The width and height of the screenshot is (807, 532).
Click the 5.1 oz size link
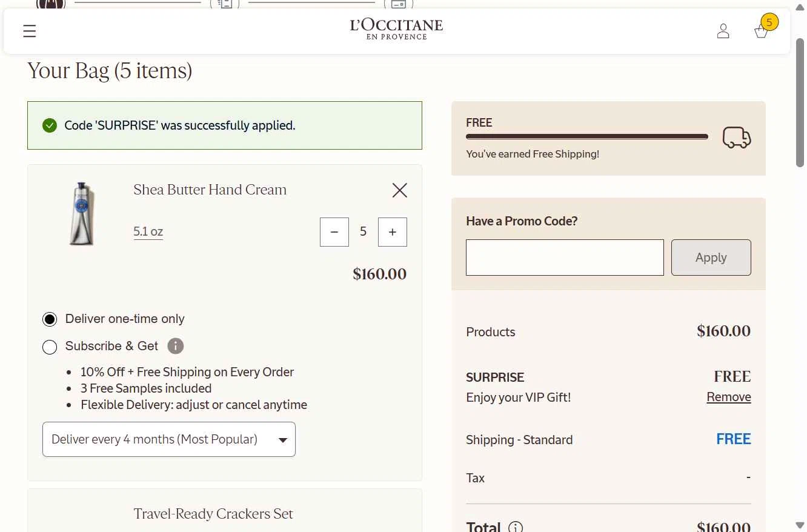[148, 231]
